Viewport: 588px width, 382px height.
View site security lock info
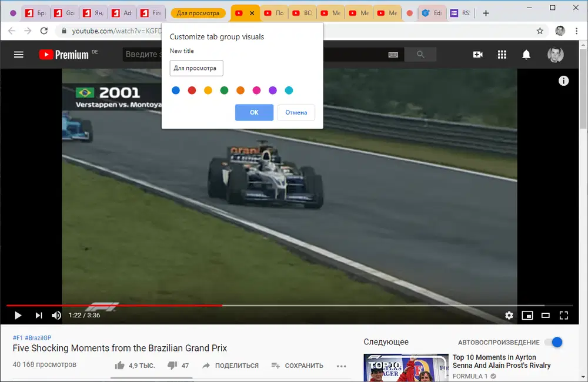64,31
